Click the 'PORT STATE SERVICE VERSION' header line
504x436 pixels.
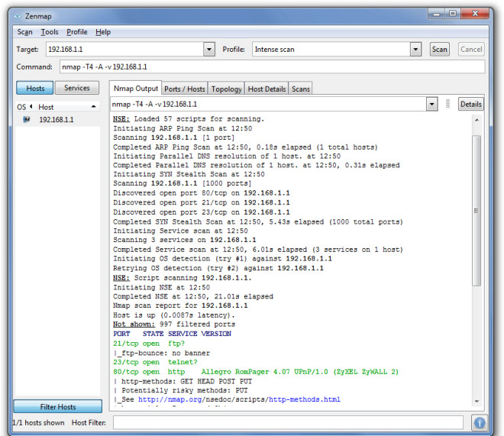172,334
